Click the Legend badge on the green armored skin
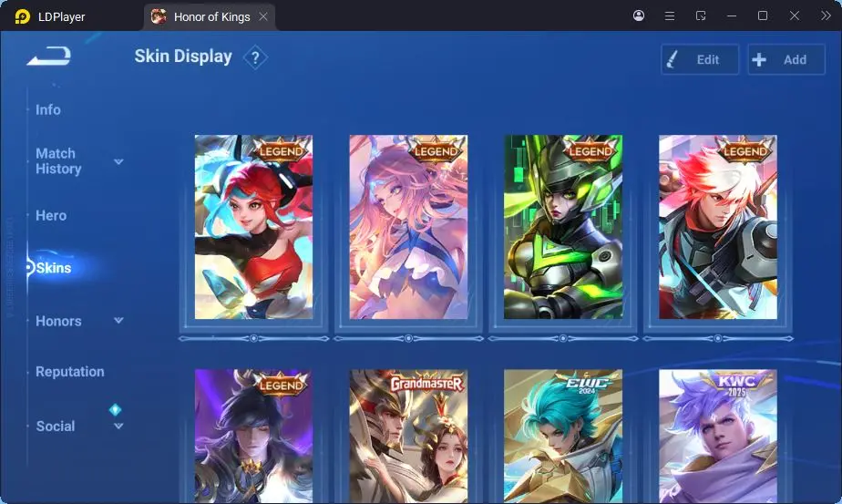 590,150
